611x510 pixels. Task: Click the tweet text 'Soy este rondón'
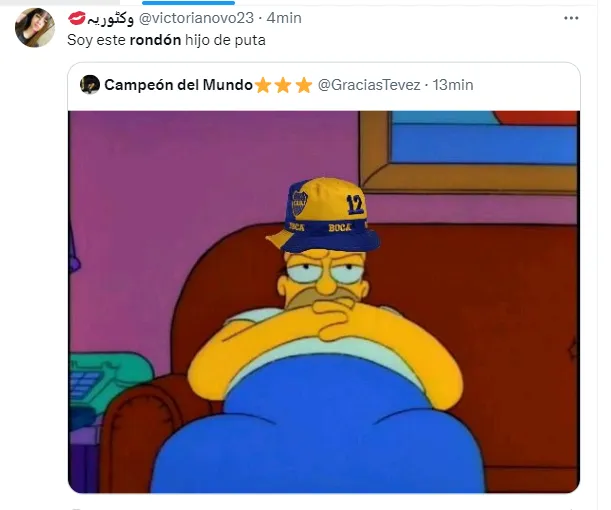[124, 40]
